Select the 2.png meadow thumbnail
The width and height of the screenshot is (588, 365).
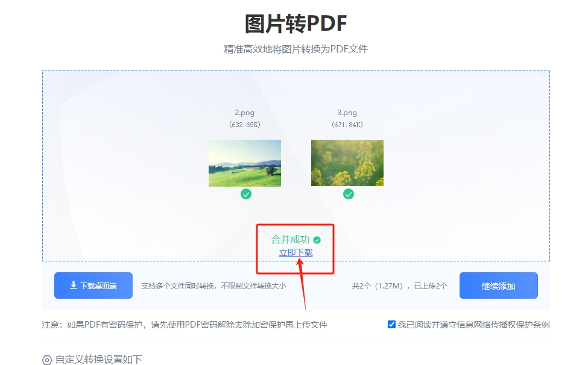click(245, 163)
